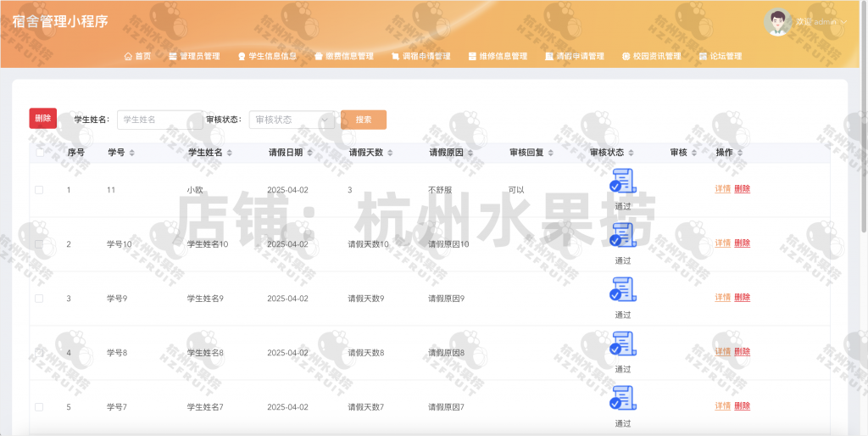Open 详情 for the 小欧 row
The width and height of the screenshot is (868, 436).
click(722, 189)
